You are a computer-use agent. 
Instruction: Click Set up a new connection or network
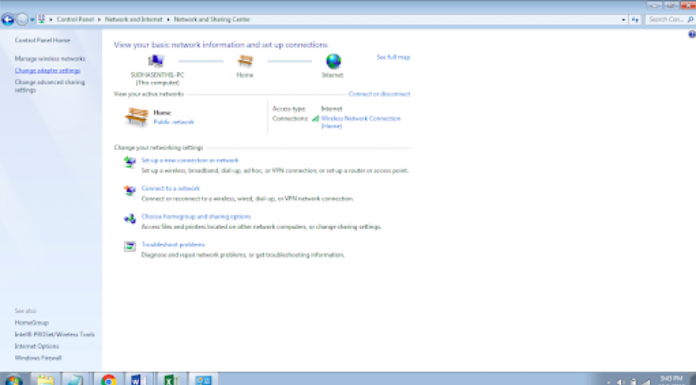(x=190, y=160)
